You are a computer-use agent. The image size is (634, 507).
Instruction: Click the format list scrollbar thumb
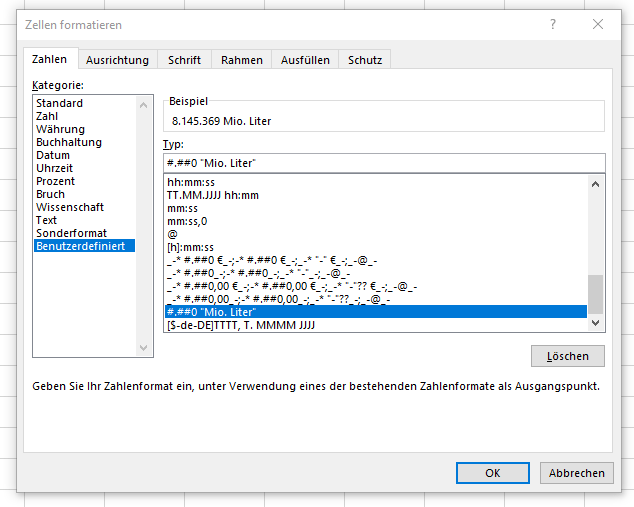pyautogui.click(x=595, y=294)
